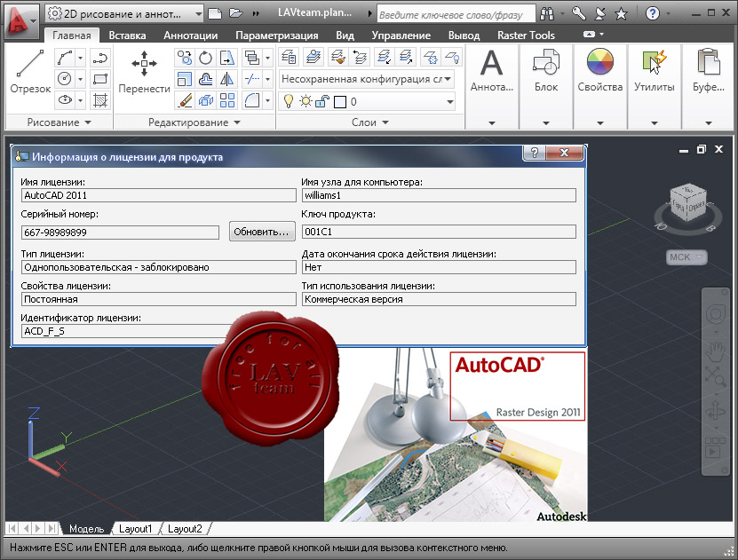Open the Layer Properties manager icon
The image size is (738, 560).
[x=289, y=58]
